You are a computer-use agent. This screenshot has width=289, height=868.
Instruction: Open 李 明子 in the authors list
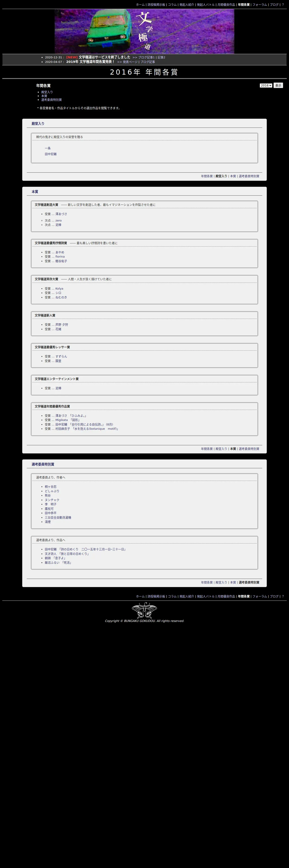51,505
